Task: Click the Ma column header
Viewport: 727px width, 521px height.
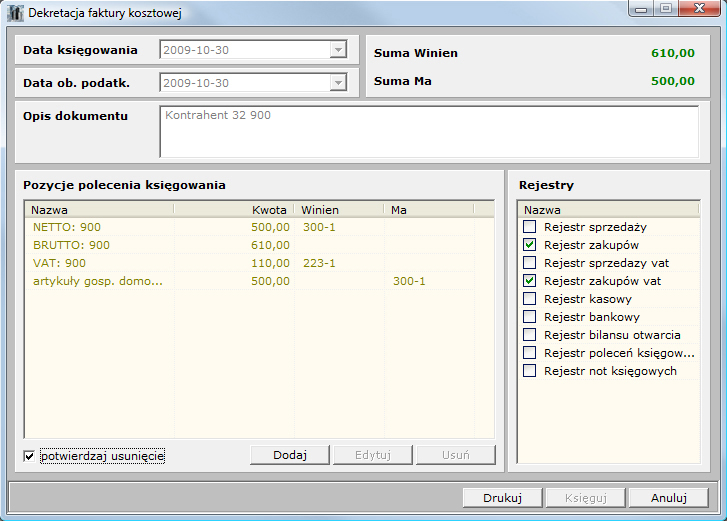Action: click(x=429, y=210)
